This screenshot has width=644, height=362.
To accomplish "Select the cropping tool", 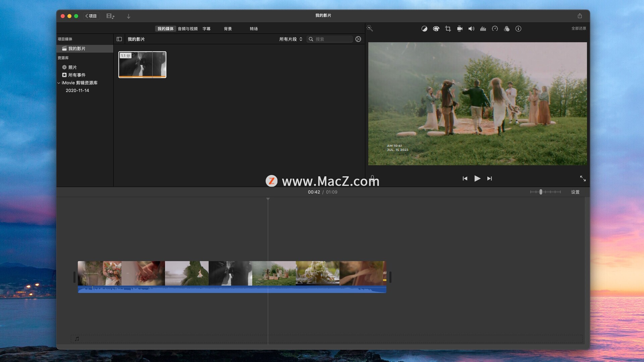I will [448, 29].
